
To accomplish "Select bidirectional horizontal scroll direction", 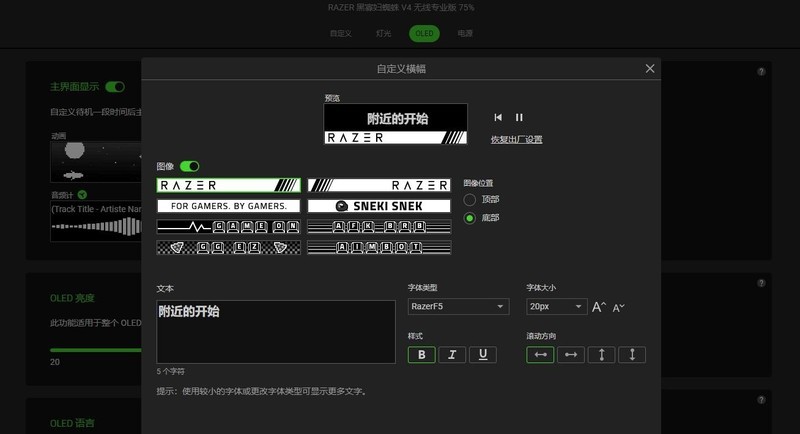I will [540, 354].
